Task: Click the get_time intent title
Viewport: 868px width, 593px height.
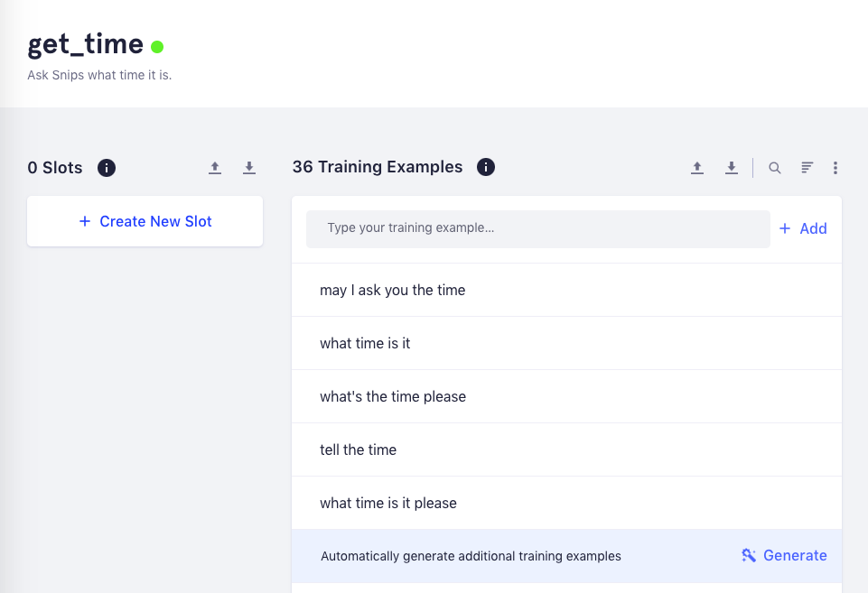Action: click(x=85, y=44)
